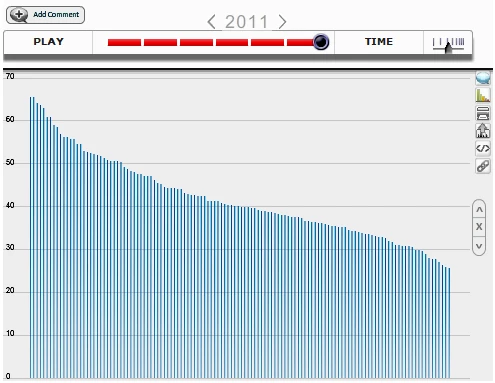495x383 pixels.
Task: Click the X reset button
Action: (x=479, y=227)
